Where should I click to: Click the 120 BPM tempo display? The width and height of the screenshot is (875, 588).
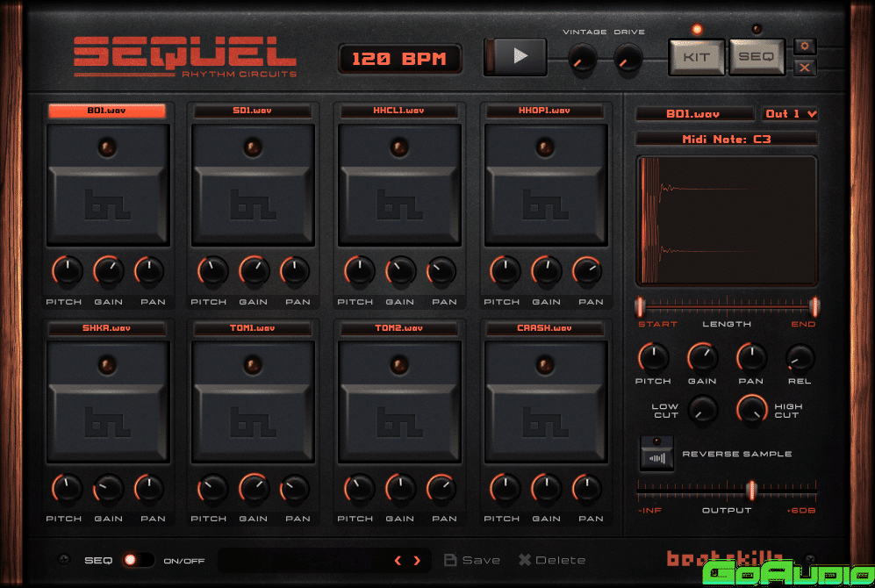click(x=399, y=59)
